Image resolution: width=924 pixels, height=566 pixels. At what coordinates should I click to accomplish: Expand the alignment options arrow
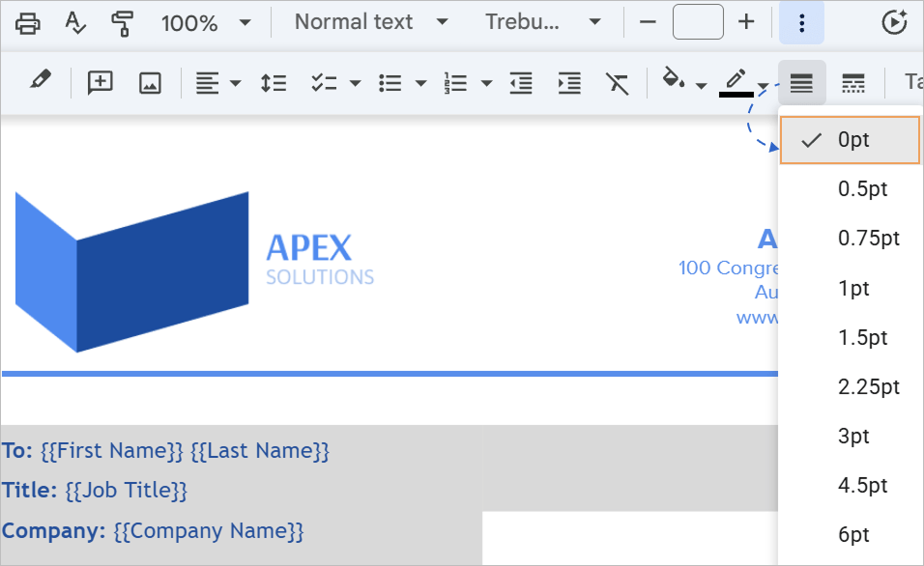(235, 83)
